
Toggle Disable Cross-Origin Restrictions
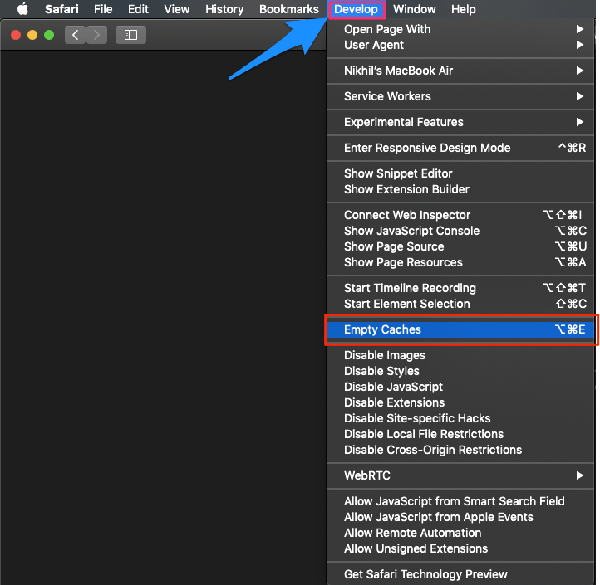(461, 450)
